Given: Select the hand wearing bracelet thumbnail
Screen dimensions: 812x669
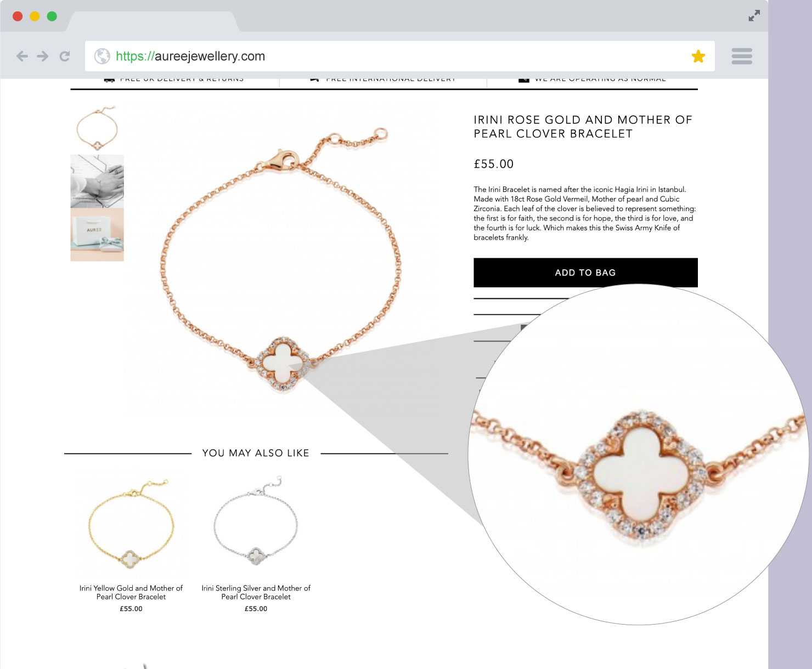Looking at the screenshot, I should [x=97, y=182].
